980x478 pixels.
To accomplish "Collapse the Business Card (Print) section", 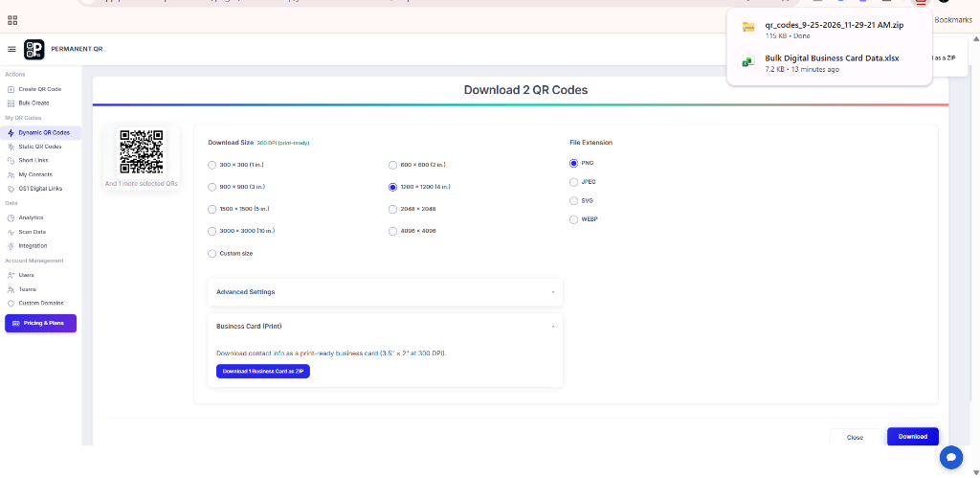I will pyautogui.click(x=385, y=327).
